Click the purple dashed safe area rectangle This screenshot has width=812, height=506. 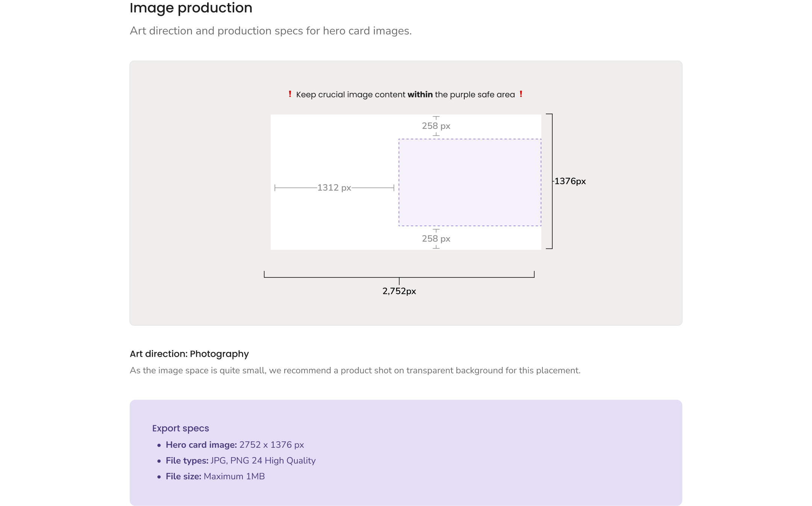[x=470, y=182]
